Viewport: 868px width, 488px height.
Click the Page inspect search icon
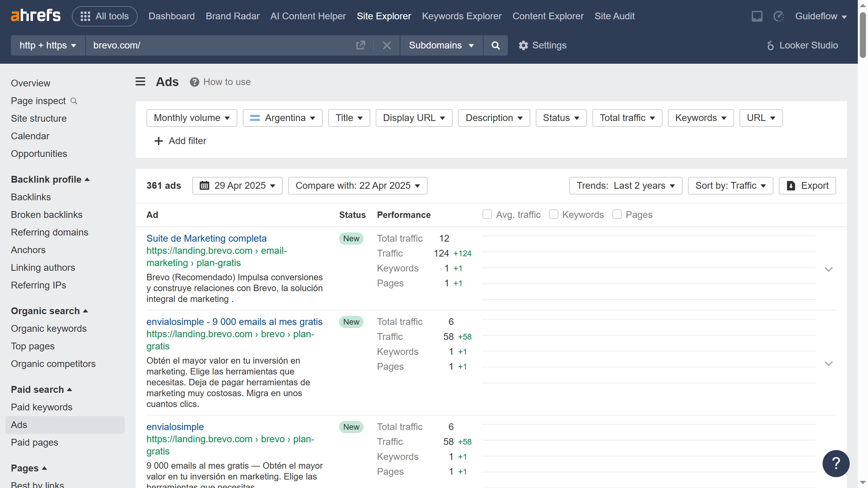74,101
